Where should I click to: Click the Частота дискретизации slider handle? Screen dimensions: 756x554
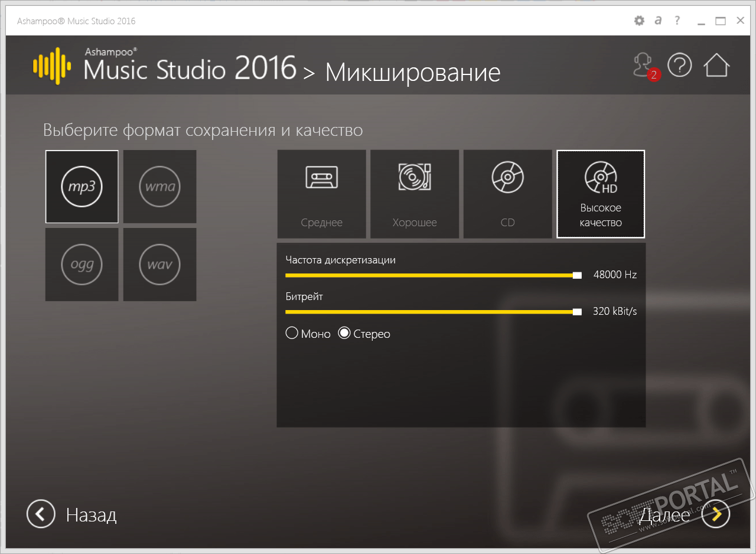(577, 275)
